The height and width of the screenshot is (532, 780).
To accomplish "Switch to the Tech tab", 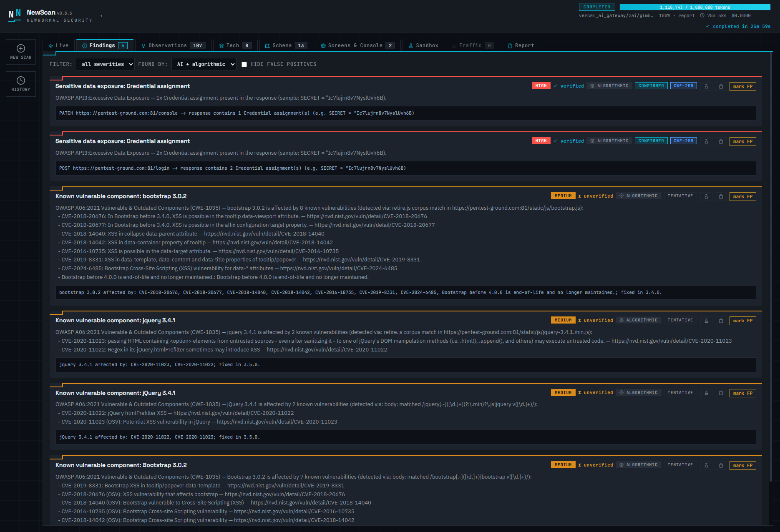I will [236, 45].
